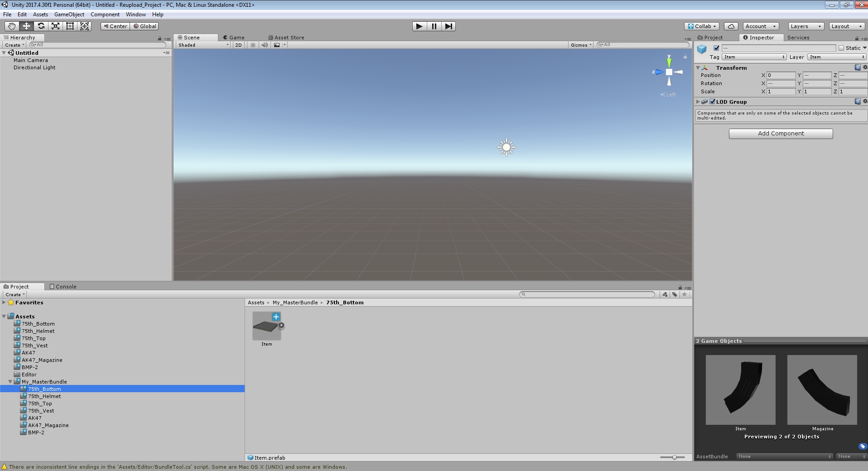The height and width of the screenshot is (471, 868).
Task: Collapse the Transform component
Action: [x=698, y=67]
